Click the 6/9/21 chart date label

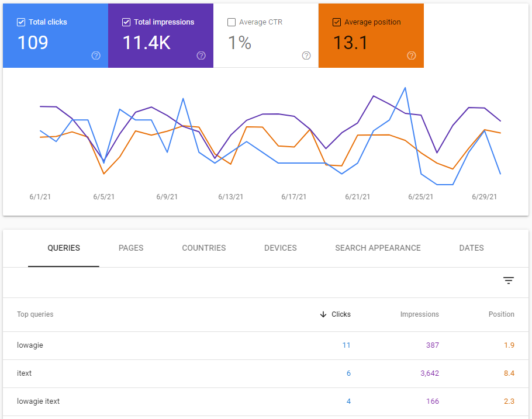[x=167, y=197]
